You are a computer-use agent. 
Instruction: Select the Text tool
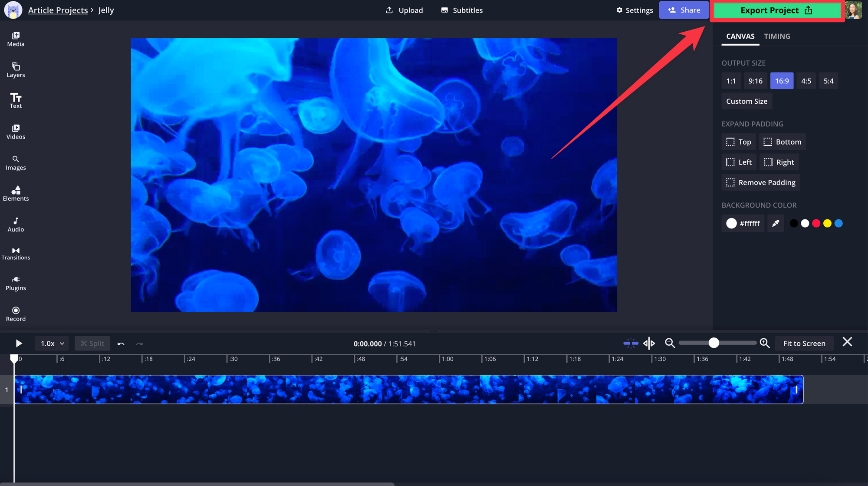tap(16, 101)
